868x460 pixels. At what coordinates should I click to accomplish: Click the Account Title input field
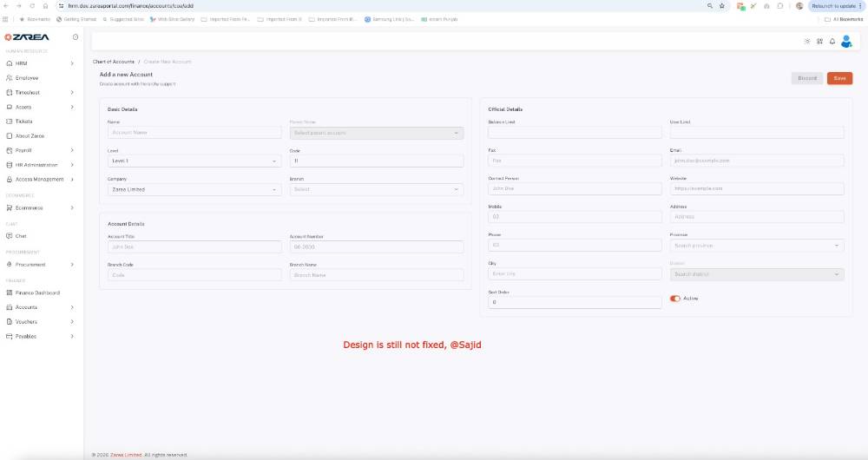click(x=194, y=246)
